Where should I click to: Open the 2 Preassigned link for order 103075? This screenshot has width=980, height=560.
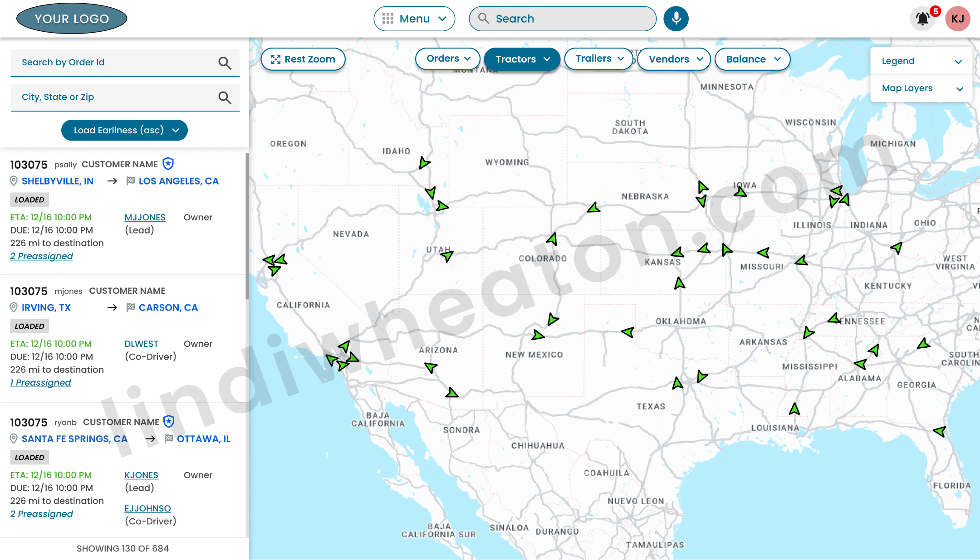(41, 256)
